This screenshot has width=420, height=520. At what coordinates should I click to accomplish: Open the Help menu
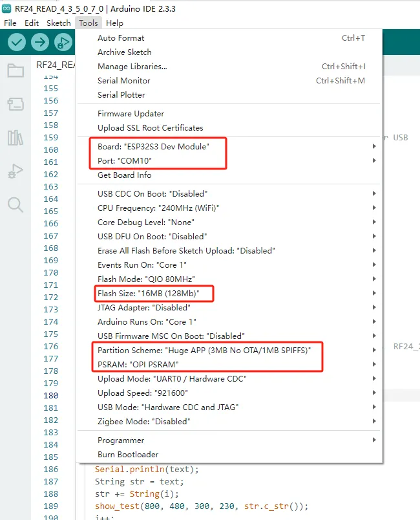click(x=114, y=23)
